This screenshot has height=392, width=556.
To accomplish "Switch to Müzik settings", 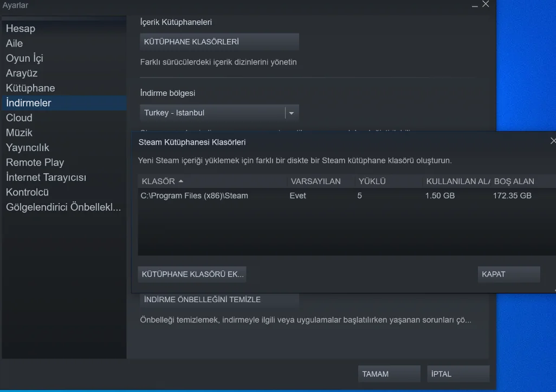I will (64, 133).
